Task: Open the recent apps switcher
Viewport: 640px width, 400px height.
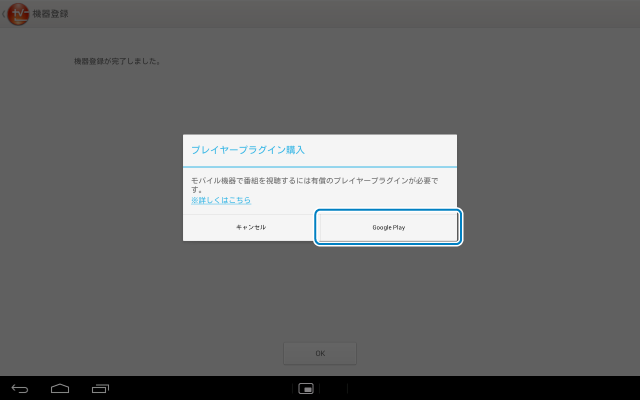Action: [100, 387]
